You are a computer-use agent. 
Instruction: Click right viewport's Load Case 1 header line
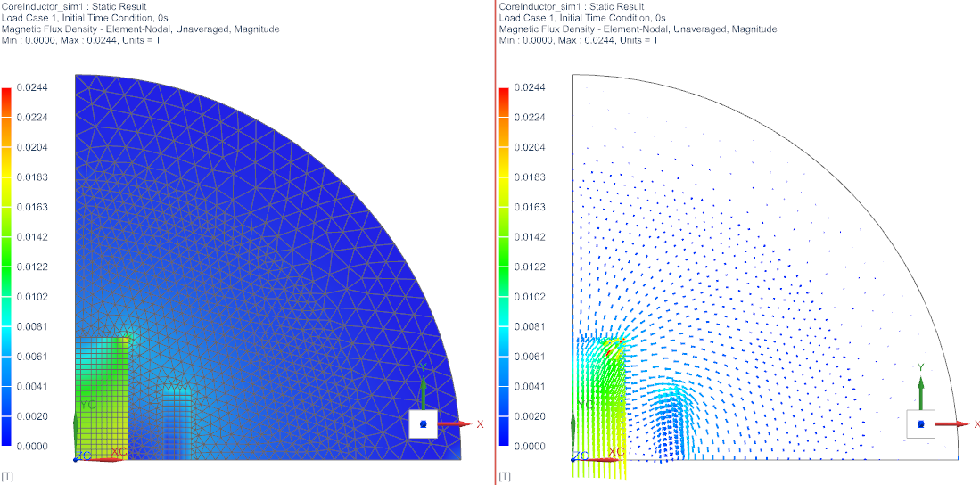(x=582, y=17)
